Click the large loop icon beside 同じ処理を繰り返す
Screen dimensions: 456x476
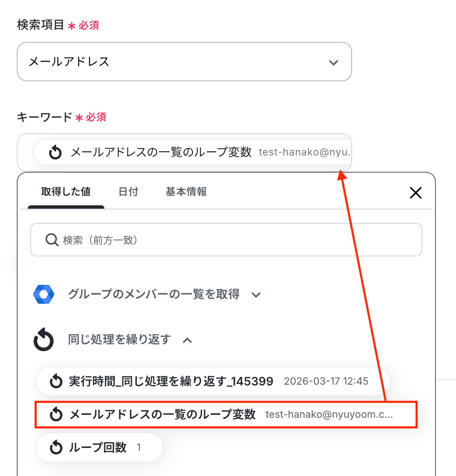44,339
